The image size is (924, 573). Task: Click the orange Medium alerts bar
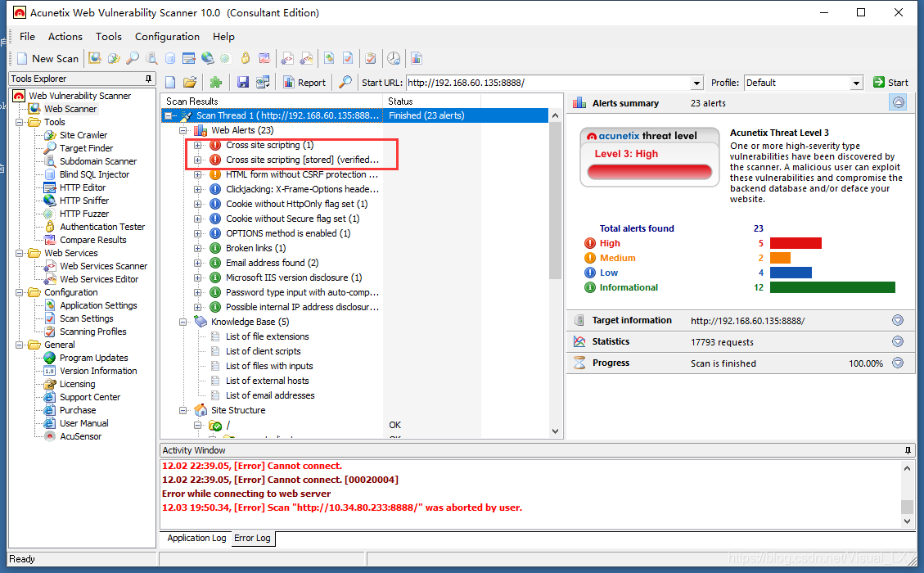[780, 258]
